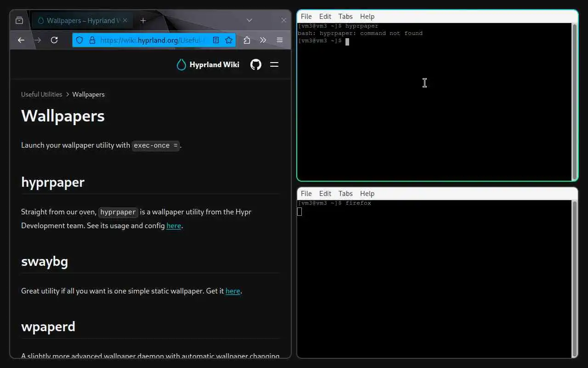
Task: Click 'command not found' error line in terminal
Action: click(x=360, y=33)
